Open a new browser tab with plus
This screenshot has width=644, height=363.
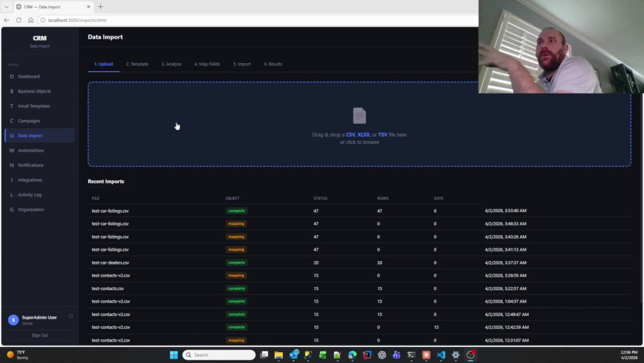[100, 6]
